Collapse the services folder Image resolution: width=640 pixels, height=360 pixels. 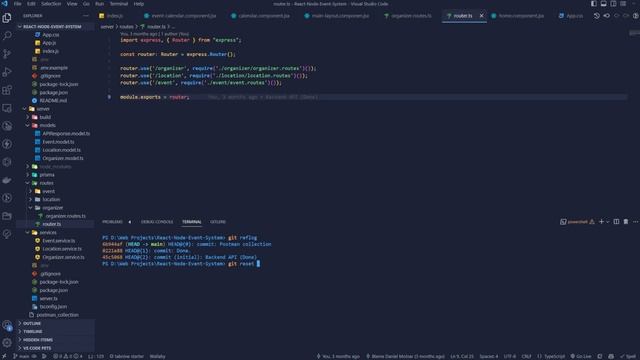coord(55,232)
